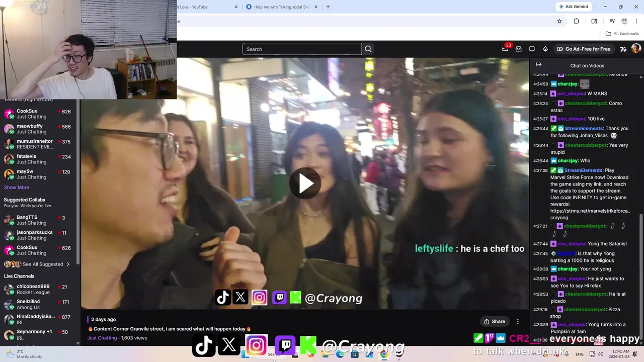This screenshot has width=644, height=362.
Task: Open Chrome three-dot menu
Action: (x=636, y=21)
